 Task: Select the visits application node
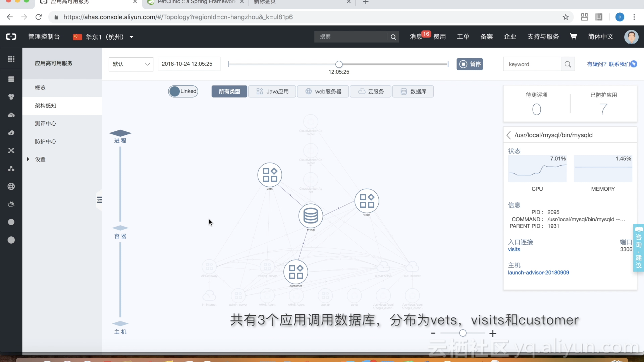367,201
